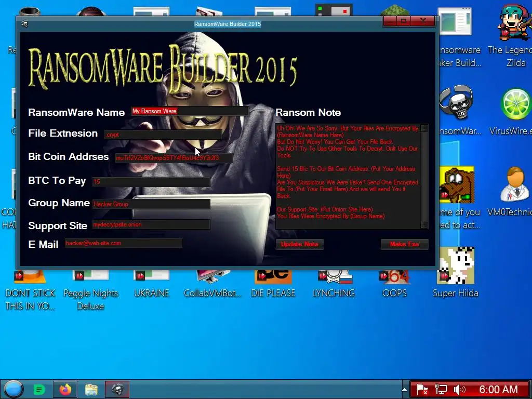532x399 pixels.
Task: Click the ransom note scrollbar up arrow
Action: click(424, 128)
